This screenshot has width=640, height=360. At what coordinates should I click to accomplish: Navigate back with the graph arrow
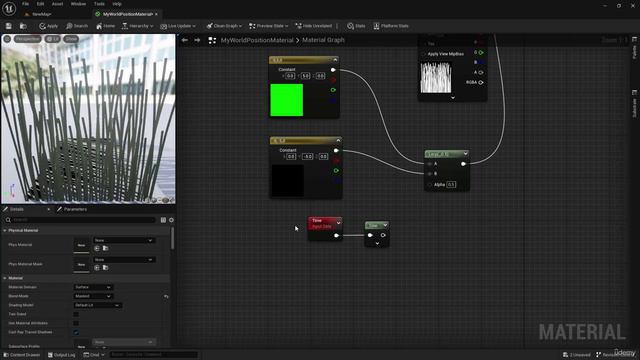pyautogui.click(x=184, y=40)
